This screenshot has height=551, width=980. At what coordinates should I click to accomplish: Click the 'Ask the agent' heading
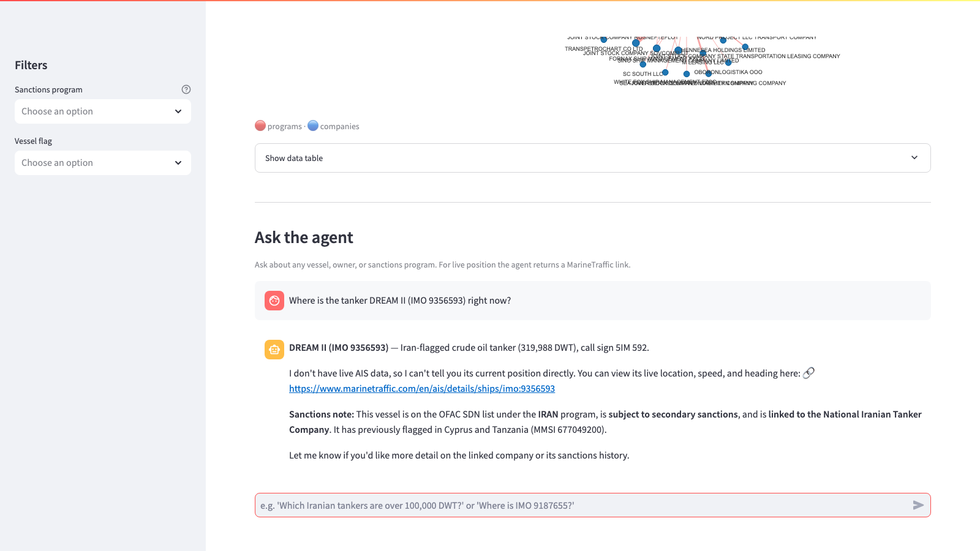click(x=304, y=238)
